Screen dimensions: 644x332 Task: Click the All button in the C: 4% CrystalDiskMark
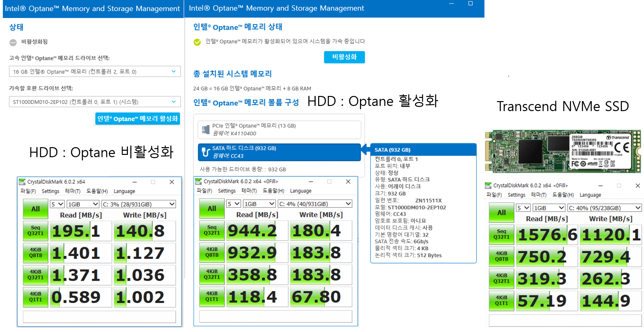[x=212, y=208]
